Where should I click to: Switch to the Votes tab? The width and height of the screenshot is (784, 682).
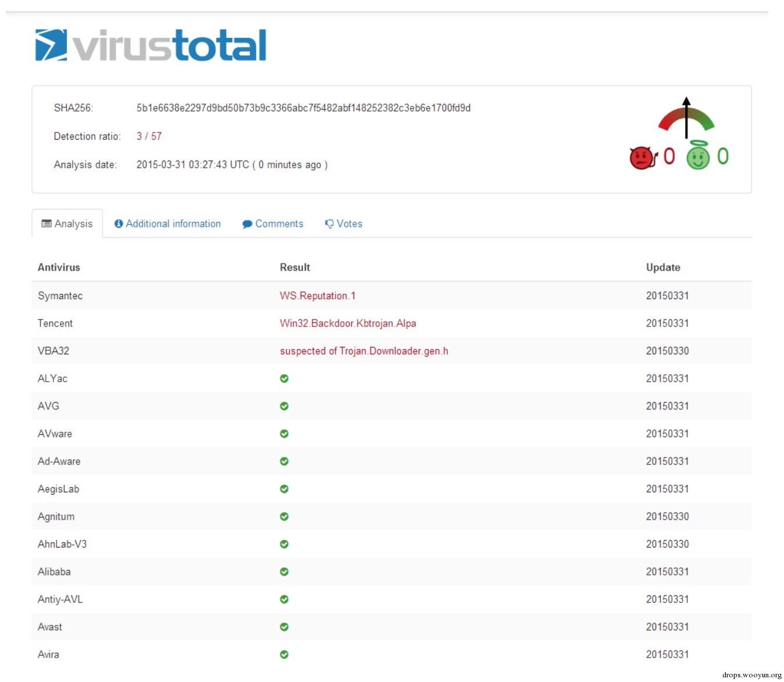click(x=344, y=223)
